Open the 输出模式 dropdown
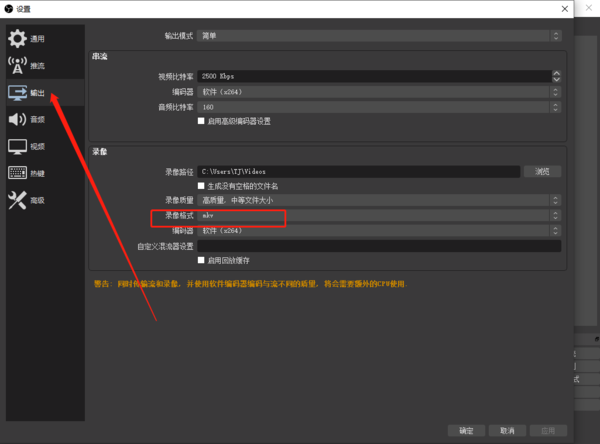Image resolution: width=600 pixels, height=444 pixels. (378, 36)
